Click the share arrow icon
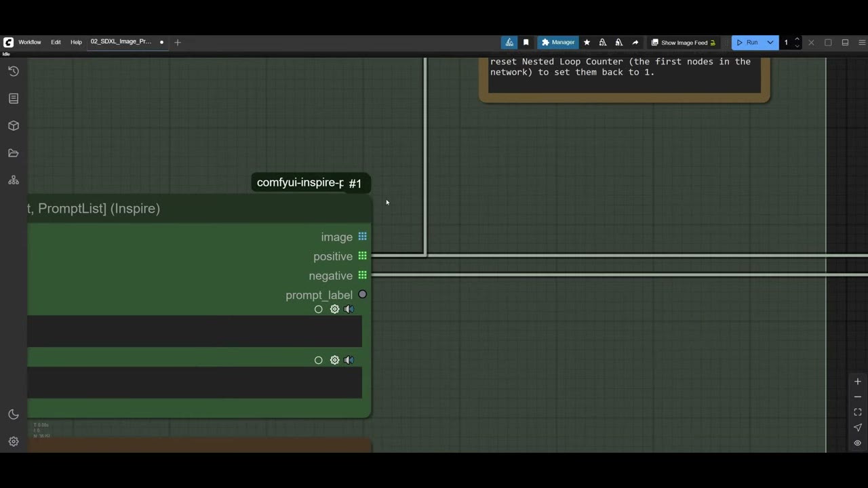868x488 pixels. pyautogui.click(x=635, y=43)
